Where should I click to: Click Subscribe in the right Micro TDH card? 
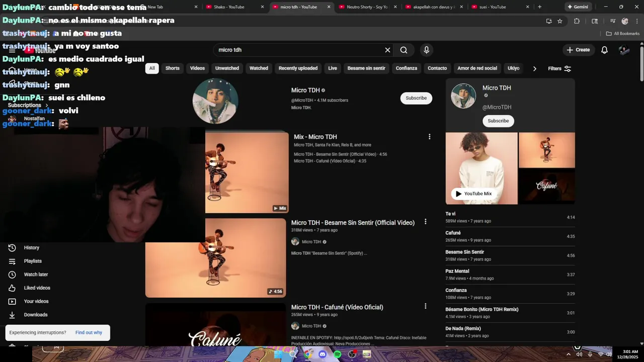pos(498,121)
